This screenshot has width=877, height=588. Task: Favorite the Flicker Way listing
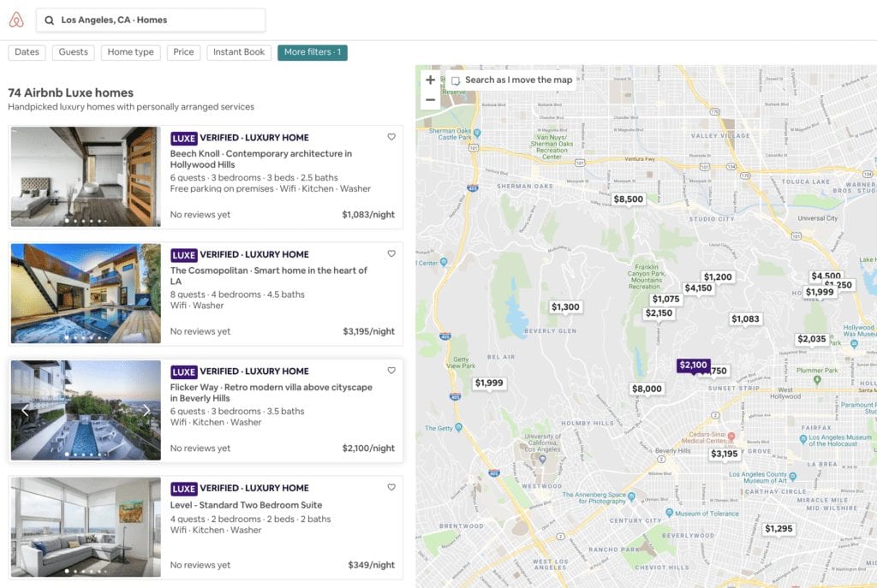[x=391, y=371]
